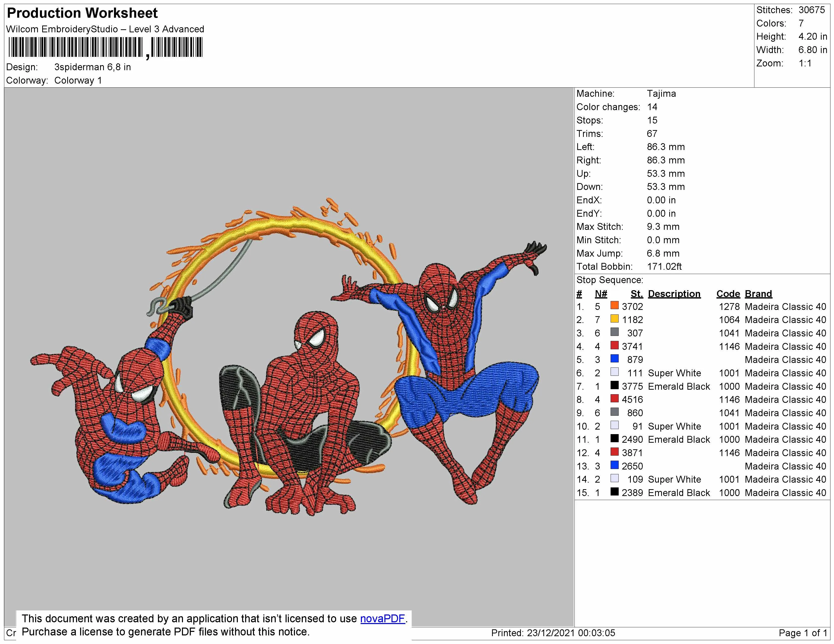The image size is (834, 644).
Task: Click the Up value '53.3 mm'
Action: pyautogui.click(x=666, y=174)
